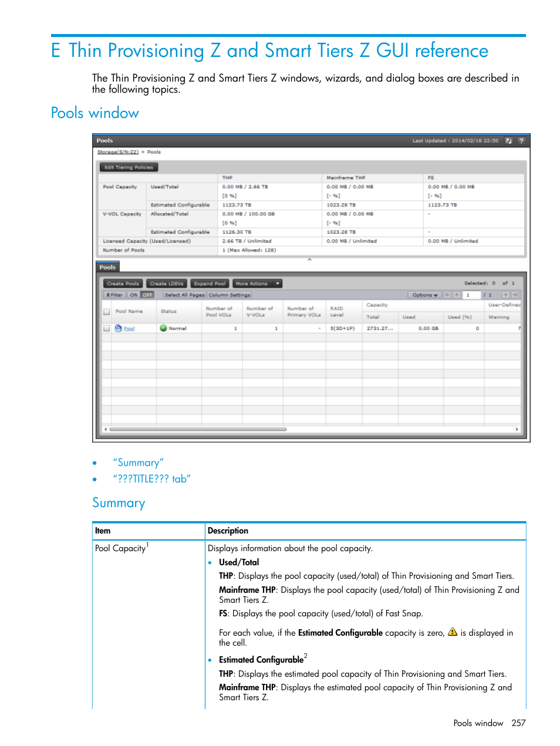
Task: Click the "0.00 GB" used cell
Action: (429, 329)
